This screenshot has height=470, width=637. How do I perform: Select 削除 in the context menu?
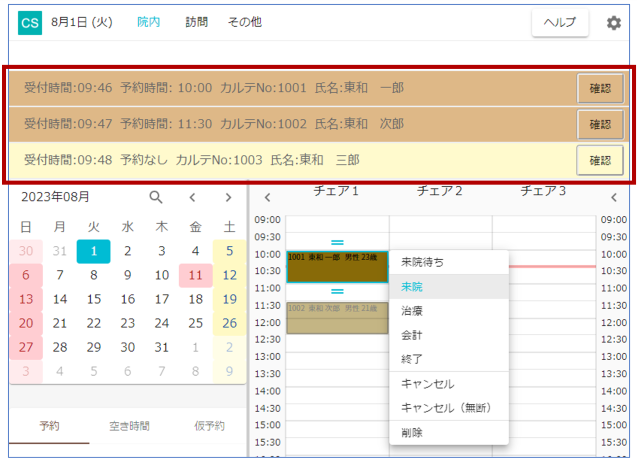click(x=412, y=431)
